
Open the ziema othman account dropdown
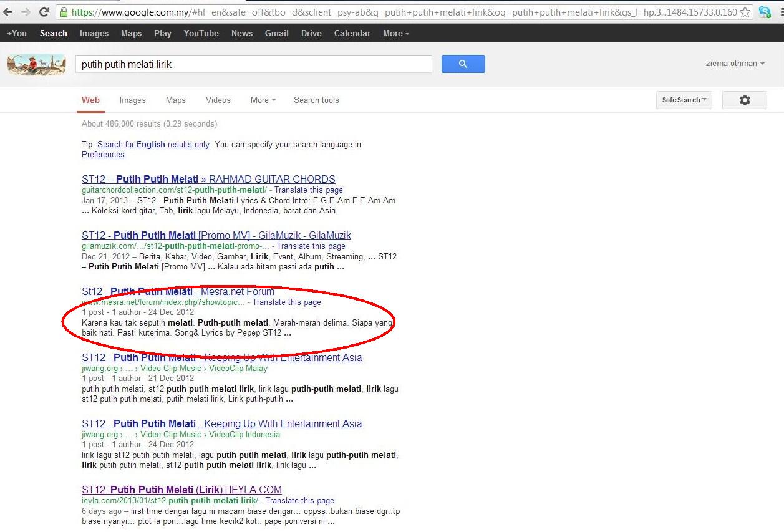pyautogui.click(x=735, y=63)
